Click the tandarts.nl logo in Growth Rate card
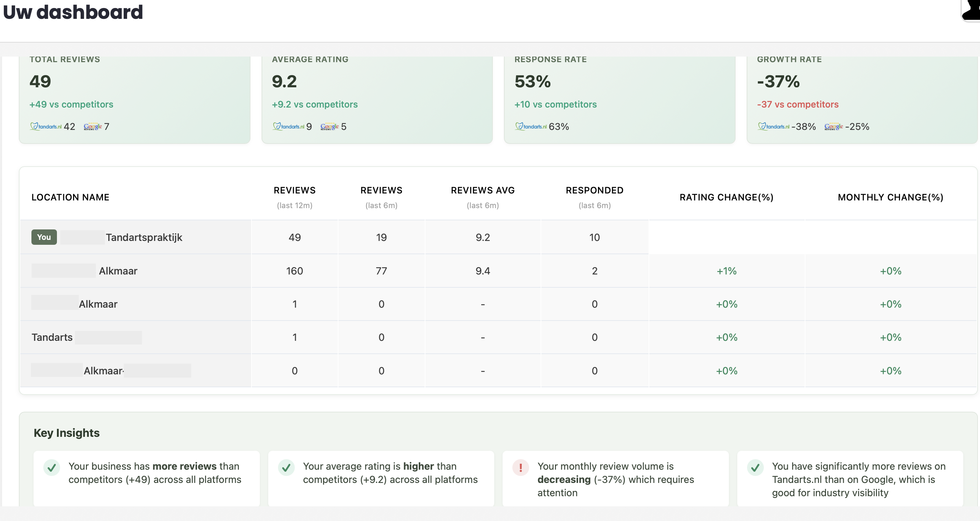Screen dimensions: 980x521 [774, 126]
